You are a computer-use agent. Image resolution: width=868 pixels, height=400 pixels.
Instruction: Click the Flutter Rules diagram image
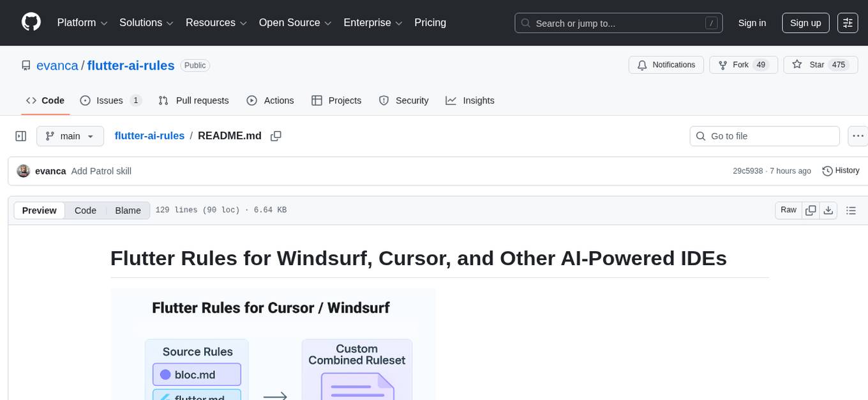pos(273,344)
